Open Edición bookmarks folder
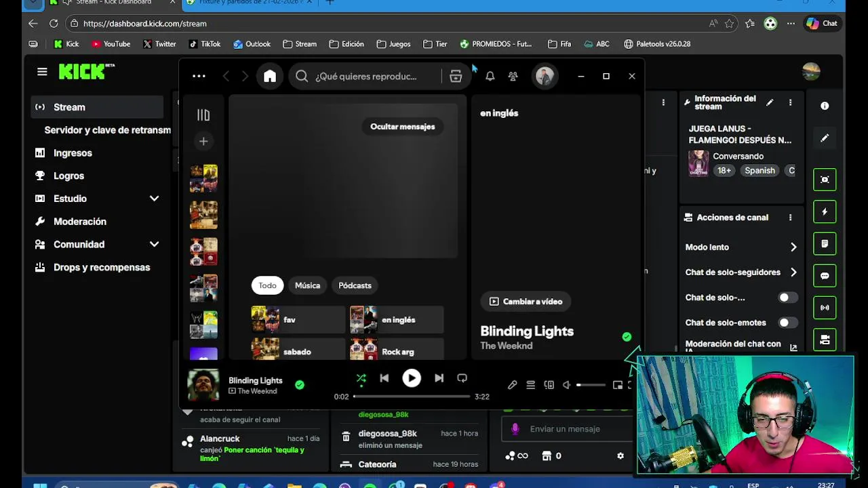The image size is (868, 488). (x=347, y=44)
